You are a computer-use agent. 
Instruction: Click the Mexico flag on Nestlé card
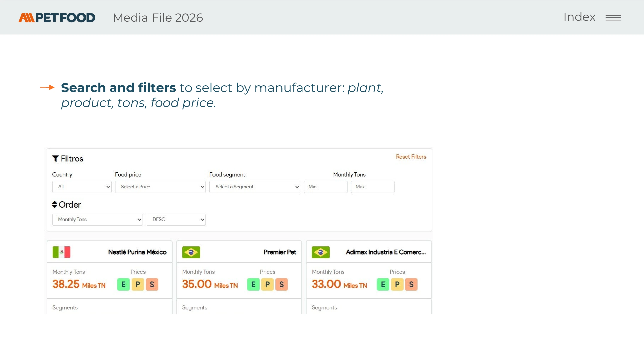(x=61, y=252)
